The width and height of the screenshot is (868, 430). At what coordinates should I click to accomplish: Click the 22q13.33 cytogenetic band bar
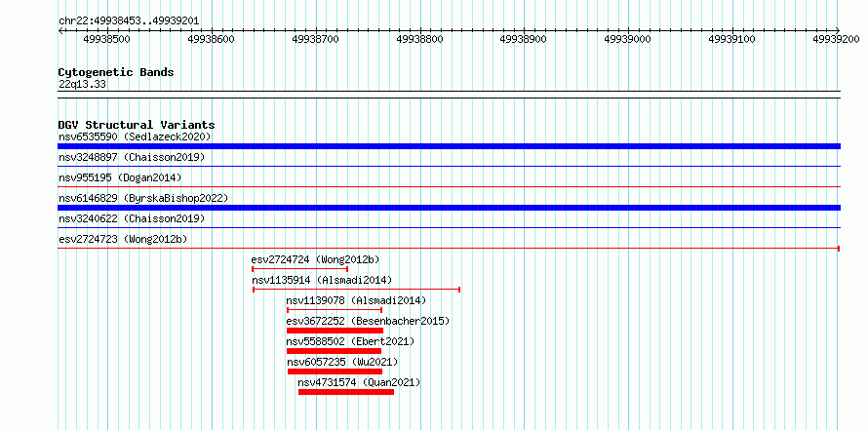[449, 95]
